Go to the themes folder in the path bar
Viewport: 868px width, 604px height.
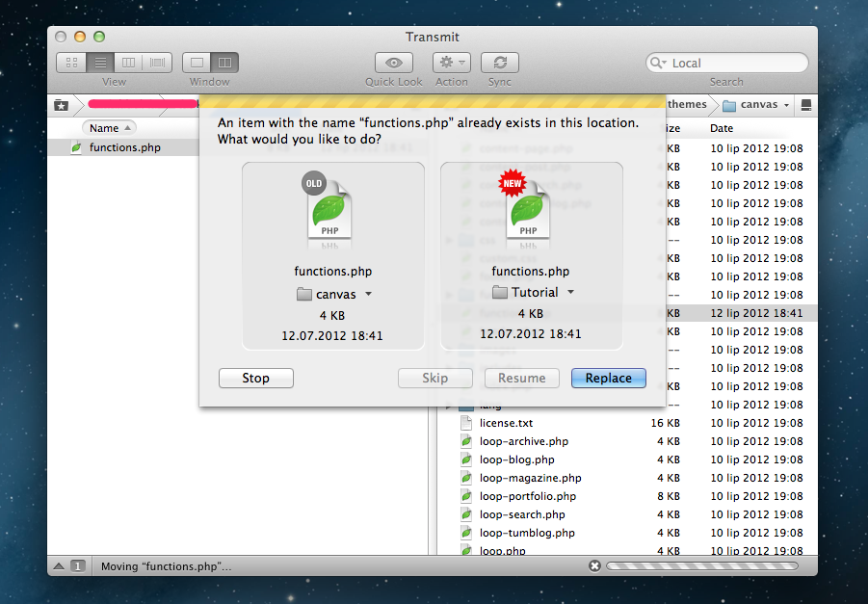tap(687, 104)
